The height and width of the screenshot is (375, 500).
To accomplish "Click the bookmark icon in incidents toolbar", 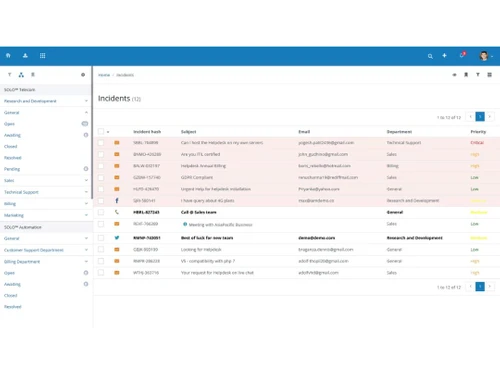I will click(x=466, y=75).
